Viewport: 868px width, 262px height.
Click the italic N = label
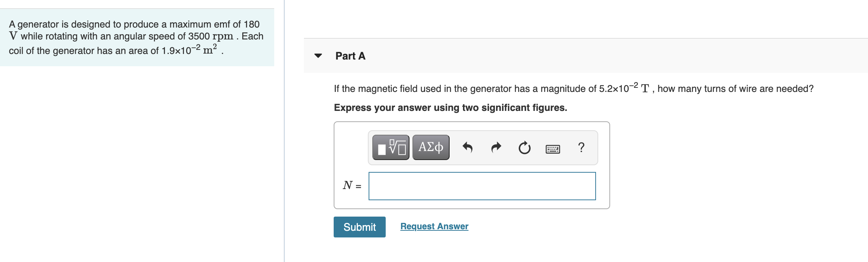(x=352, y=185)
